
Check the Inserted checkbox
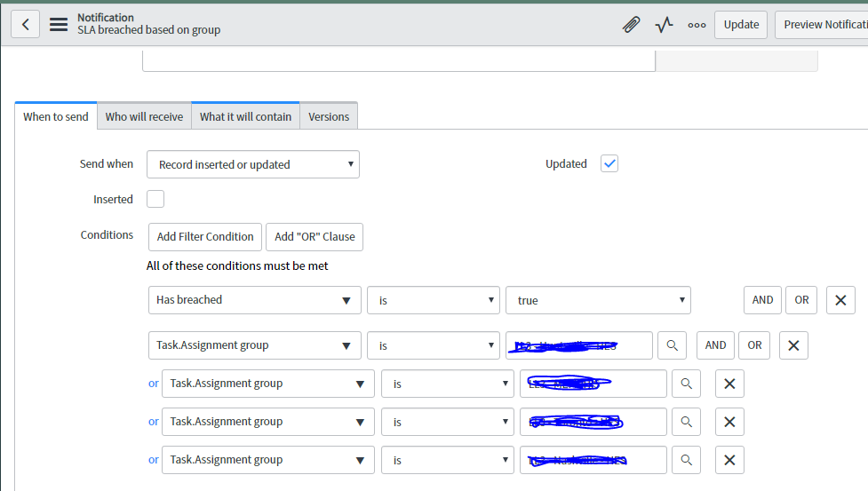click(x=155, y=199)
